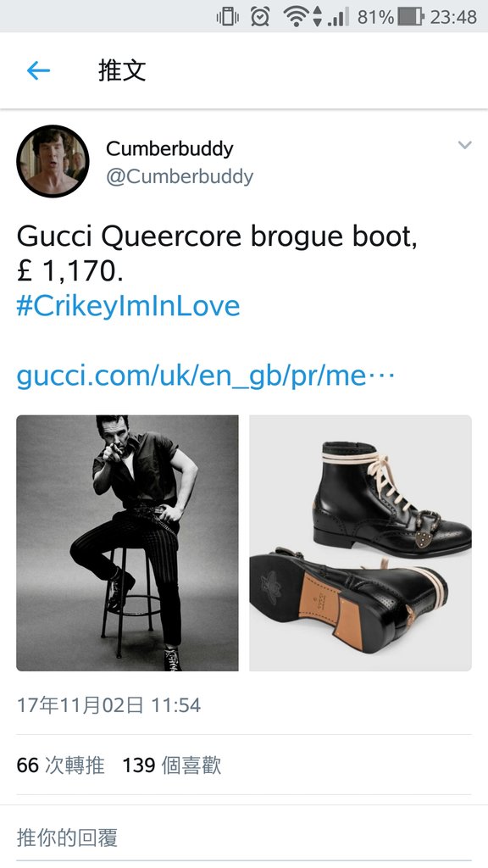Show the 66 retweets list
Image resolution: width=488 pixels, height=868 pixels.
[60, 765]
